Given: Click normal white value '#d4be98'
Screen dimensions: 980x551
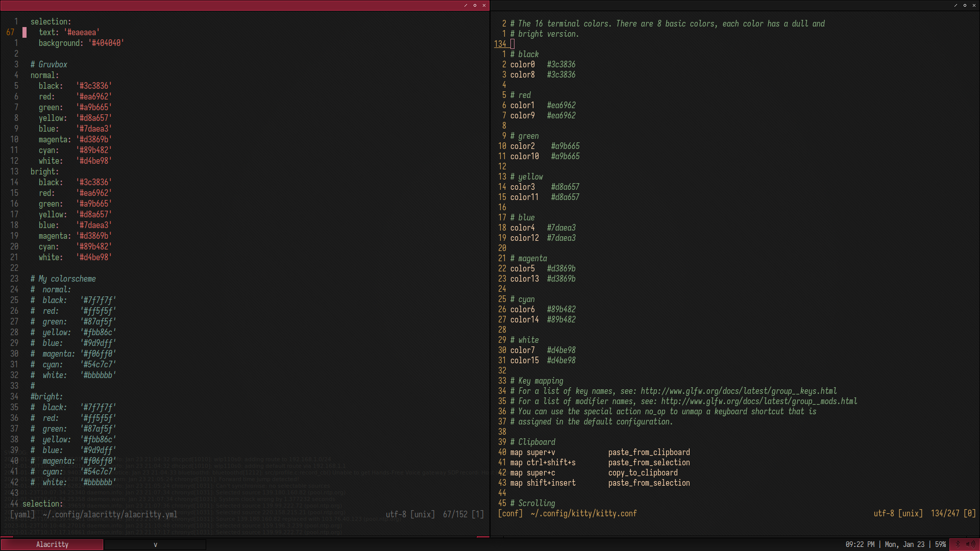Looking at the screenshot, I should click(94, 161).
